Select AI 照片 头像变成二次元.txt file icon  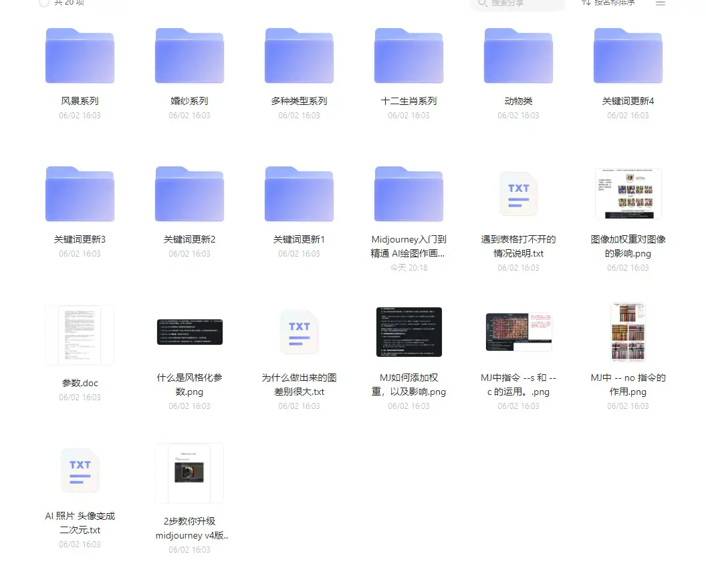coord(80,470)
